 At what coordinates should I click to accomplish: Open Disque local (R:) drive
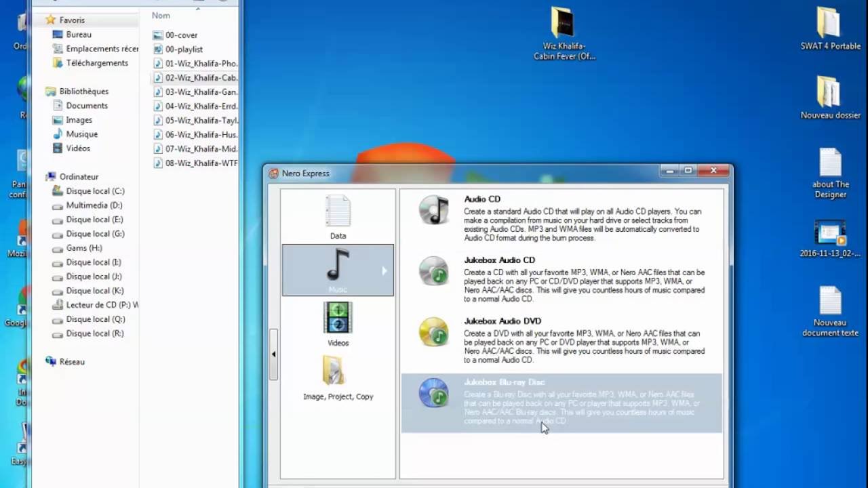click(x=88, y=333)
